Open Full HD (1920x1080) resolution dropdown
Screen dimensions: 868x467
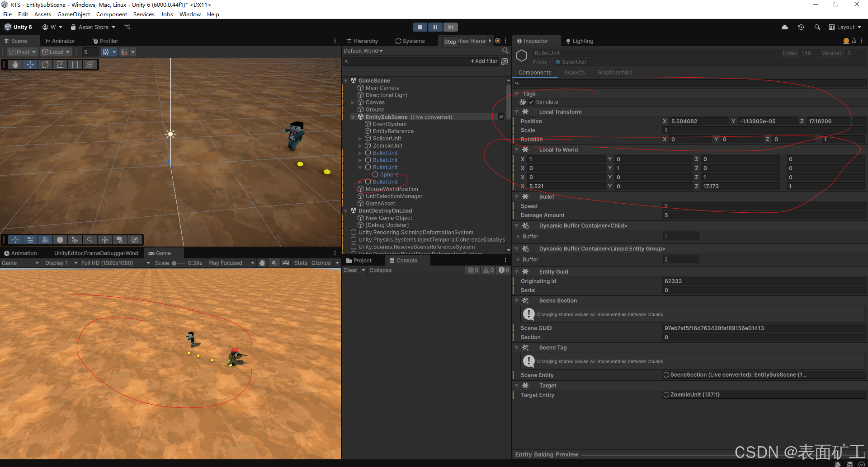[115, 263]
